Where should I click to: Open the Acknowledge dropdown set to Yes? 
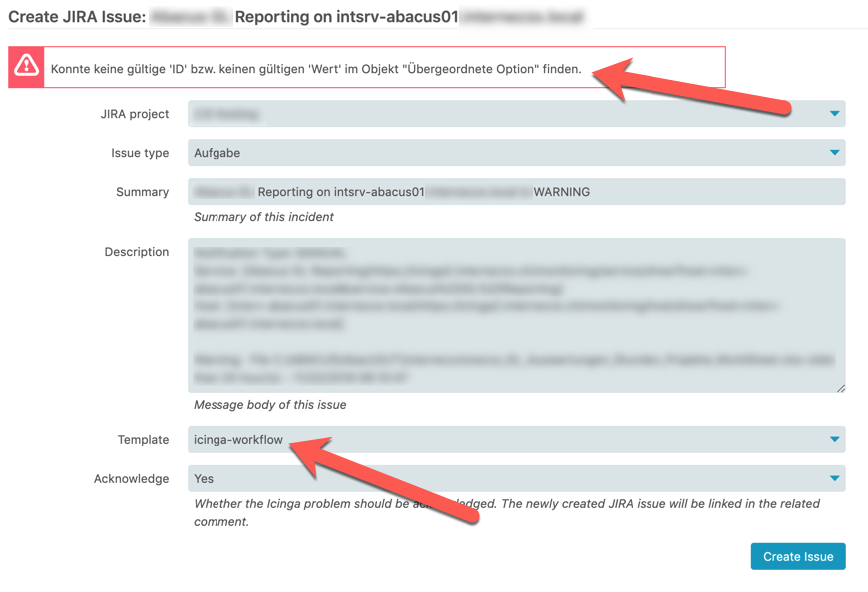pos(449,478)
